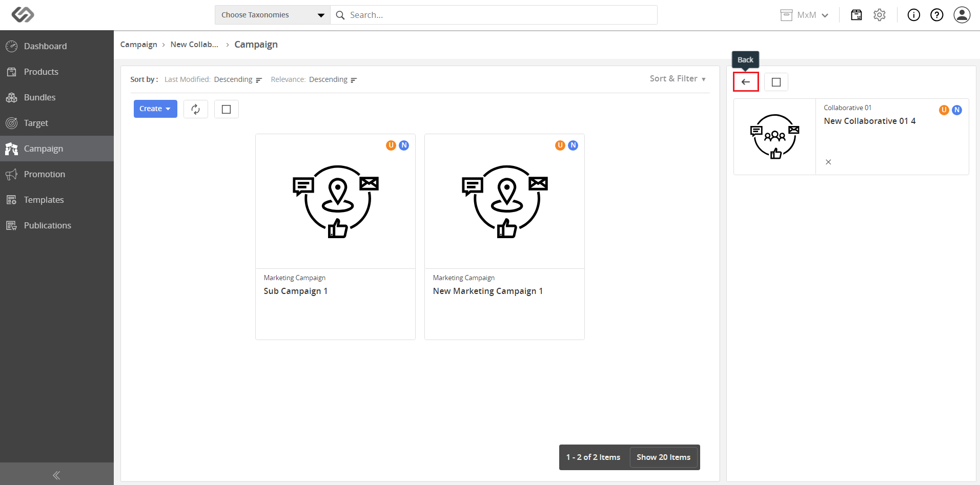This screenshot has height=485, width=980.
Task: Toggle select-all checkbox in right panel
Action: coord(776,82)
